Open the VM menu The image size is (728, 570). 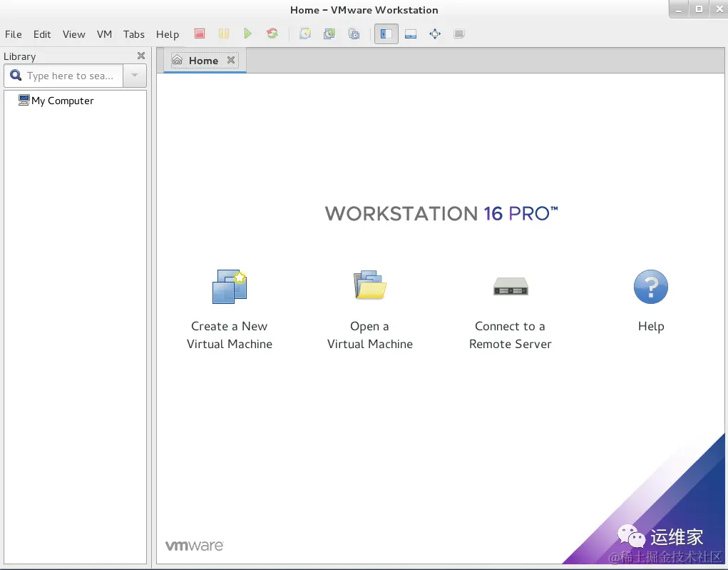(x=105, y=34)
